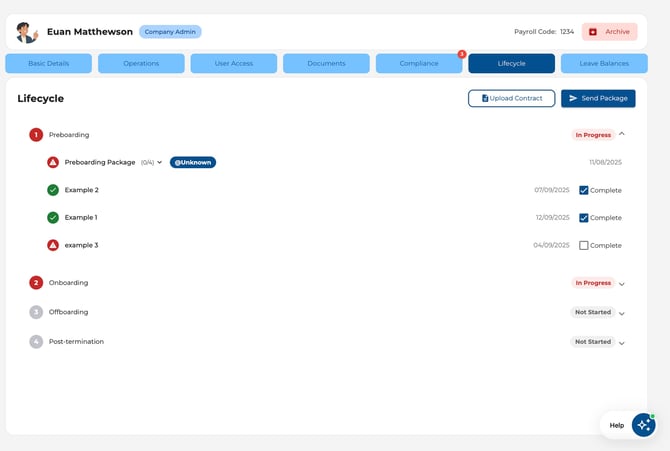Click the Onboarding In Progress status badge
The height and width of the screenshot is (451, 670).
point(593,283)
